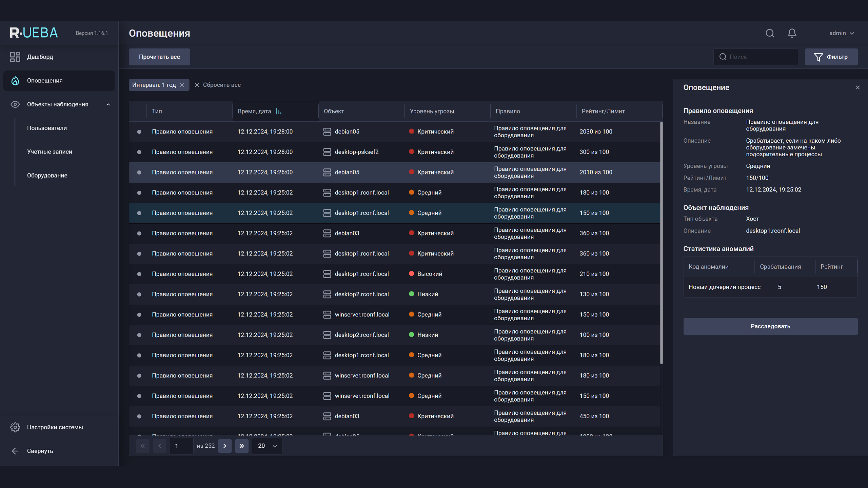Go to the last page with double-arrow
Viewport: 868px width, 488px height.
click(x=242, y=446)
